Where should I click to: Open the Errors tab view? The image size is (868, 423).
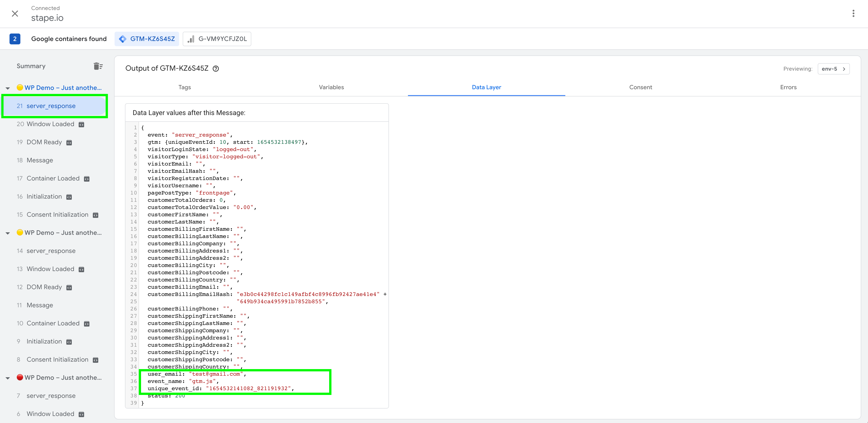pyautogui.click(x=787, y=87)
